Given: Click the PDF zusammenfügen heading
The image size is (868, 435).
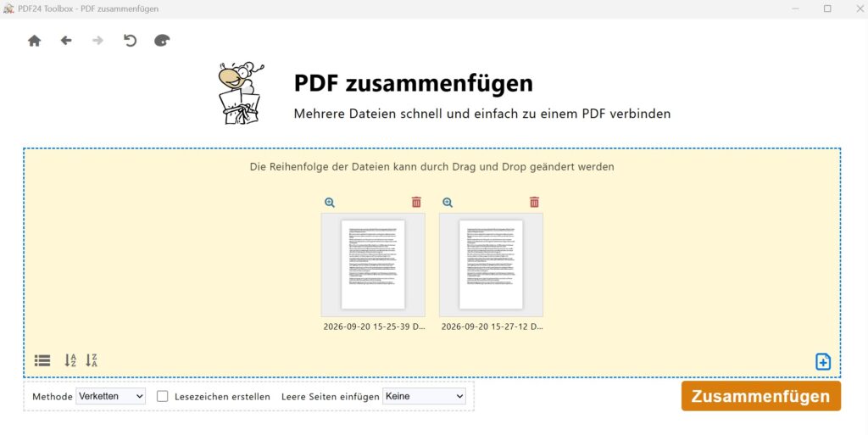Looking at the screenshot, I should coord(414,84).
